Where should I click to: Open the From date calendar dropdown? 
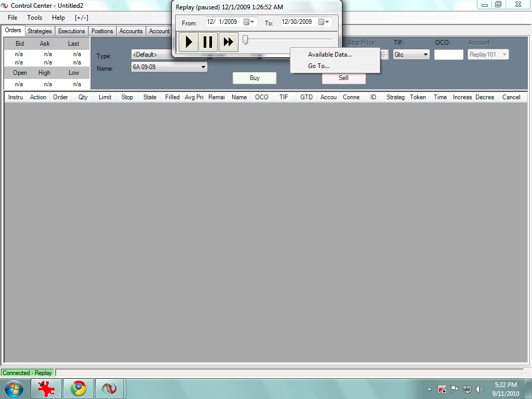pyautogui.click(x=249, y=22)
